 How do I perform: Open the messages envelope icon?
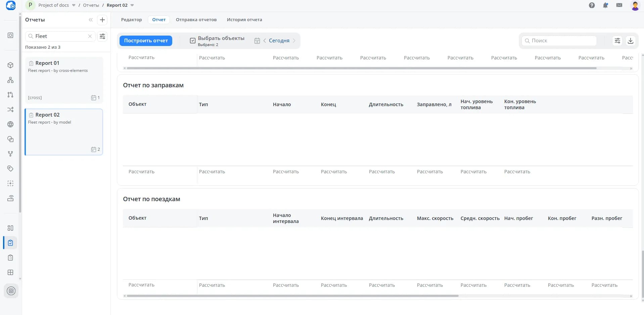(619, 5)
